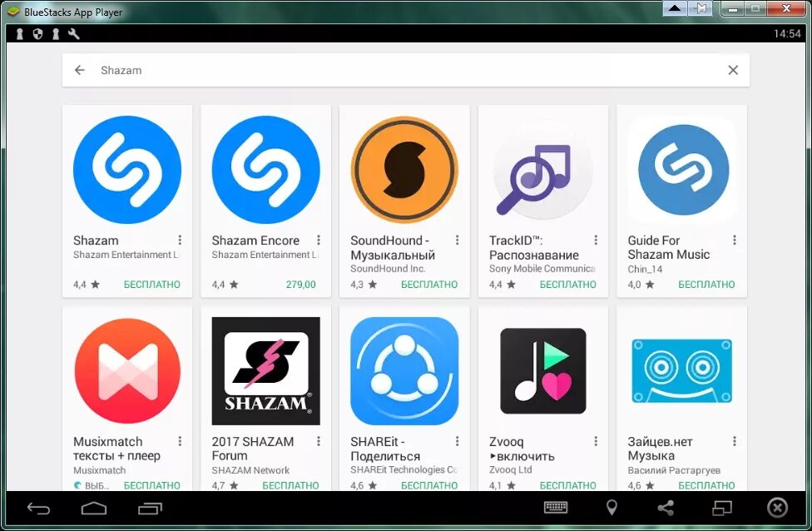Click the Android back navigation button

click(38, 509)
